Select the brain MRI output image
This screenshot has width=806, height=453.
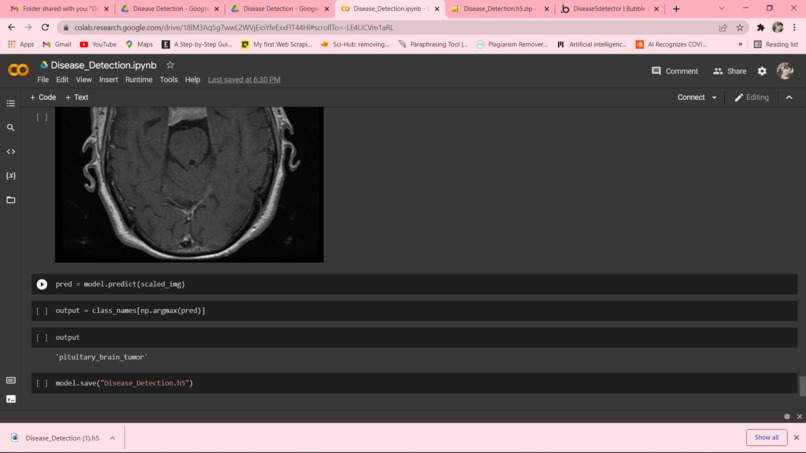point(189,185)
